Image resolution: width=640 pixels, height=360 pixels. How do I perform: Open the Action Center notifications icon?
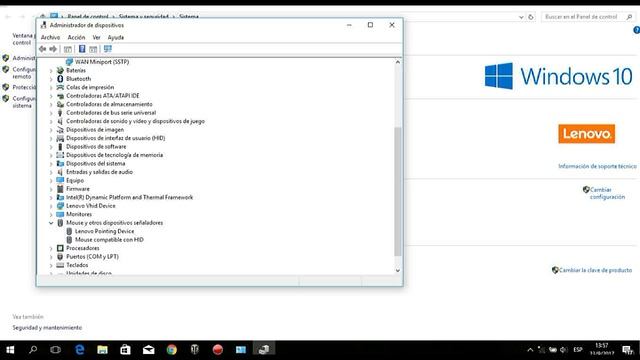click(x=627, y=350)
